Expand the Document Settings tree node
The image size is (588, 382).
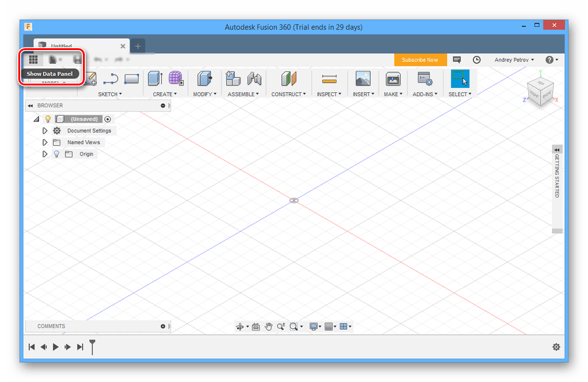[x=45, y=131]
